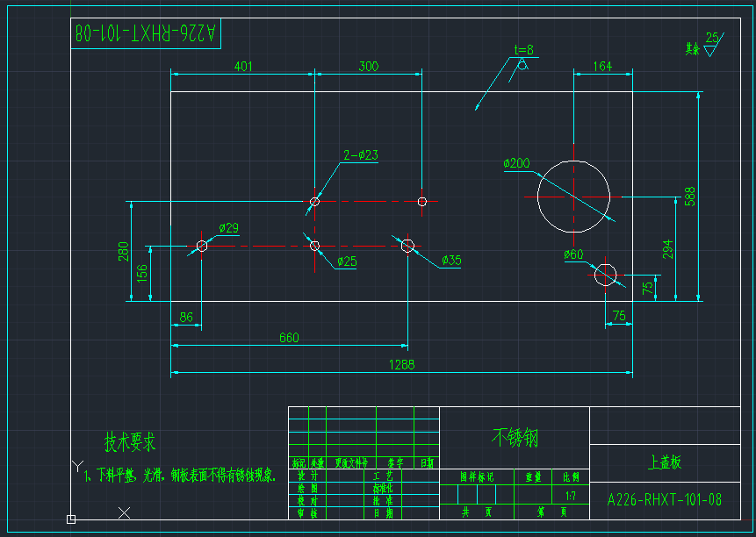Select the 164 dimension text
The image size is (756, 537).
click(602, 66)
